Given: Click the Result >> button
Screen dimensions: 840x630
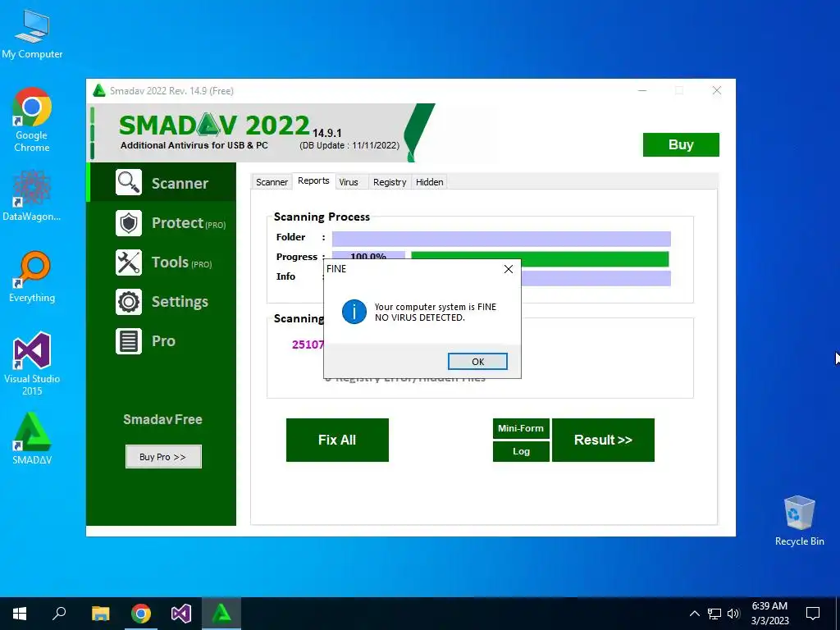Looking at the screenshot, I should pyautogui.click(x=603, y=440).
